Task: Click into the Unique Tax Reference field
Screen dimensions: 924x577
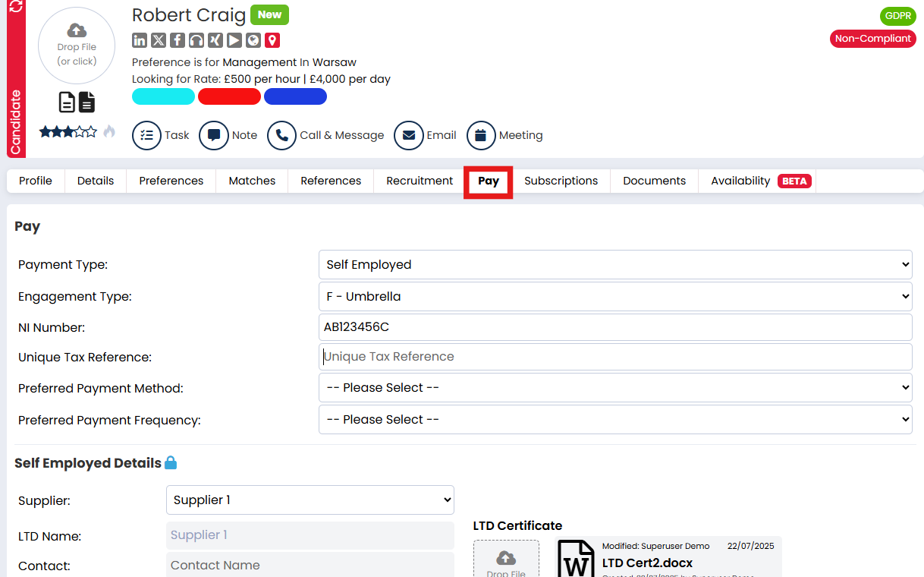Action: (614, 357)
